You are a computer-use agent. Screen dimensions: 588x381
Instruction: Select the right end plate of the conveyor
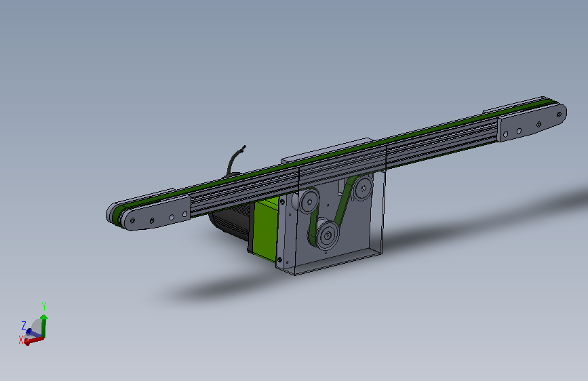point(532,122)
